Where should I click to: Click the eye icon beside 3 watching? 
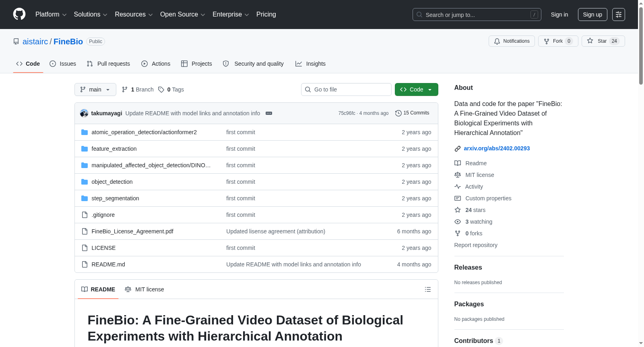click(458, 222)
